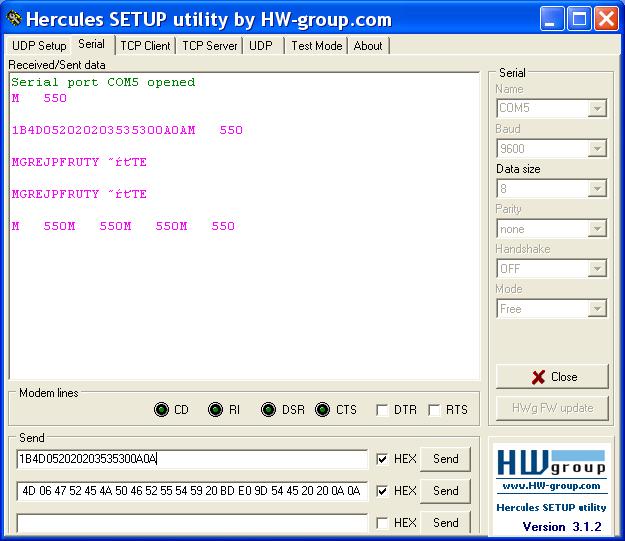Click the CTS modem line indicator
Screen dimensions: 625x541
(322, 409)
